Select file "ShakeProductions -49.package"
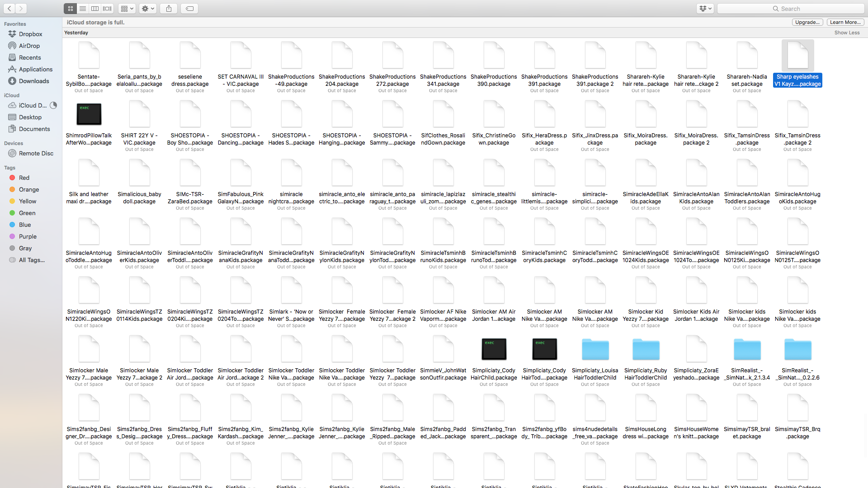This screenshot has height=488, width=868. pyautogui.click(x=292, y=55)
